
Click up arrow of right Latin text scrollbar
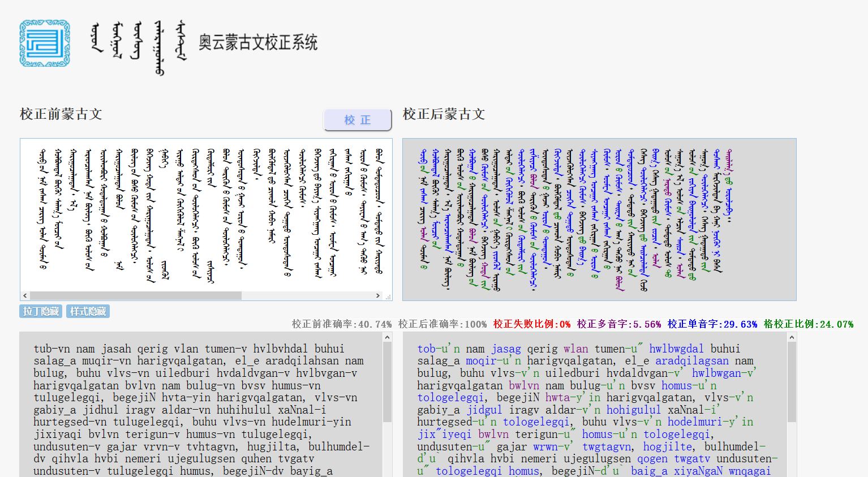coord(792,338)
